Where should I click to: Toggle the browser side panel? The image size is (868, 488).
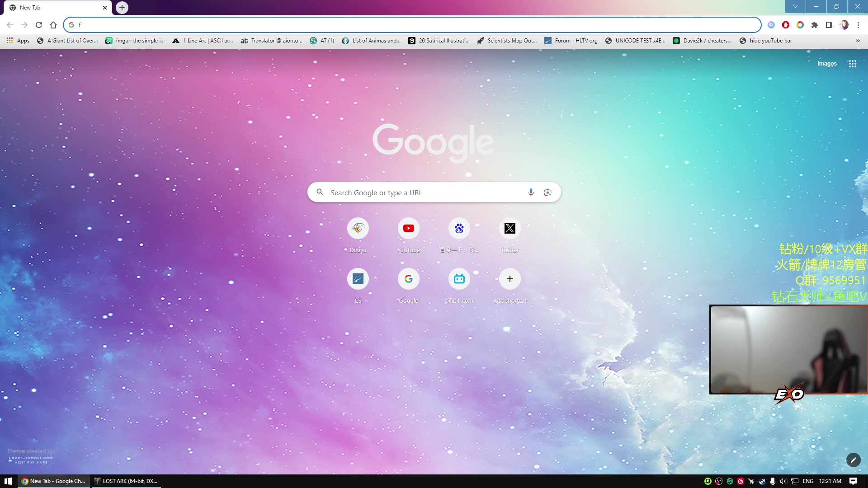(x=829, y=25)
